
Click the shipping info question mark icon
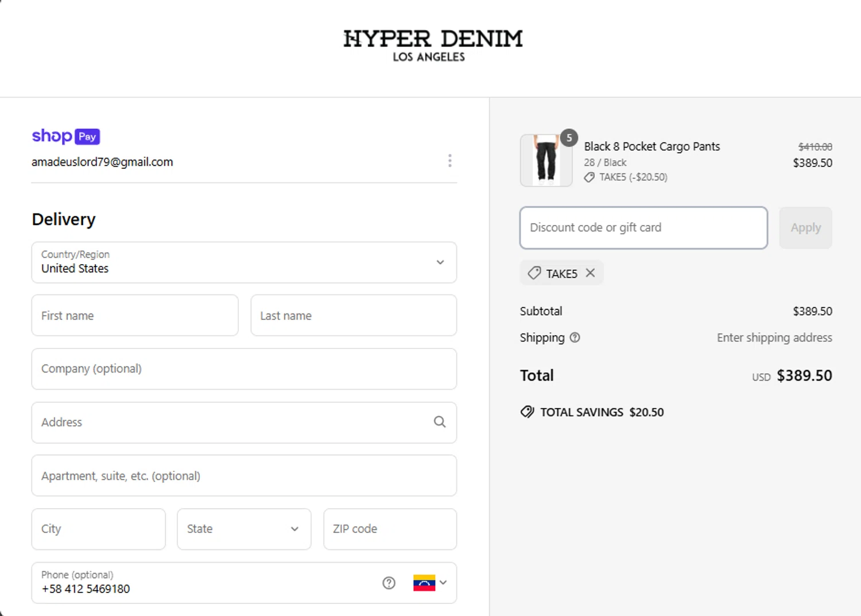pos(575,338)
